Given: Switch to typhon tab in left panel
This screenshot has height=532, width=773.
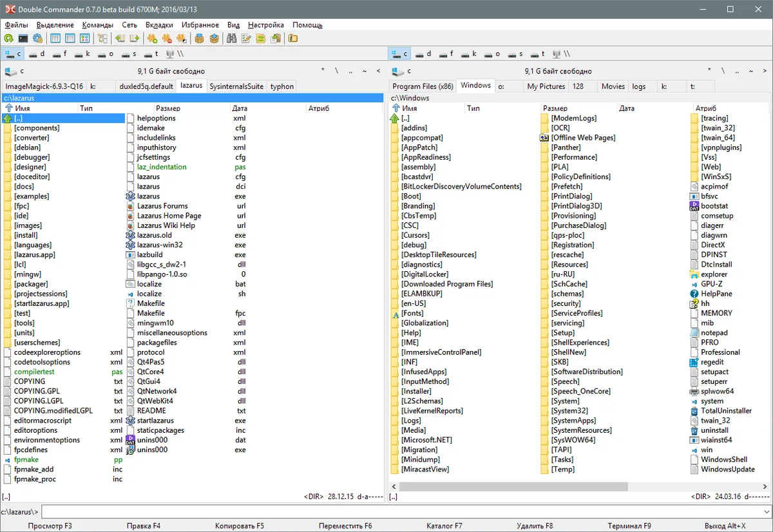Looking at the screenshot, I should click(x=282, y=86).
